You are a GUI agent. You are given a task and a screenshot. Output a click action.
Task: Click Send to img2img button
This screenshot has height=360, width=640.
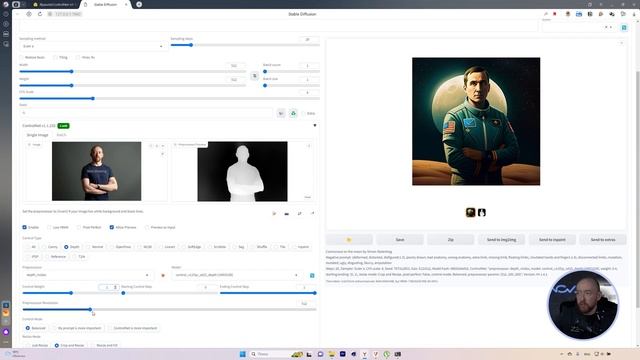501,240
